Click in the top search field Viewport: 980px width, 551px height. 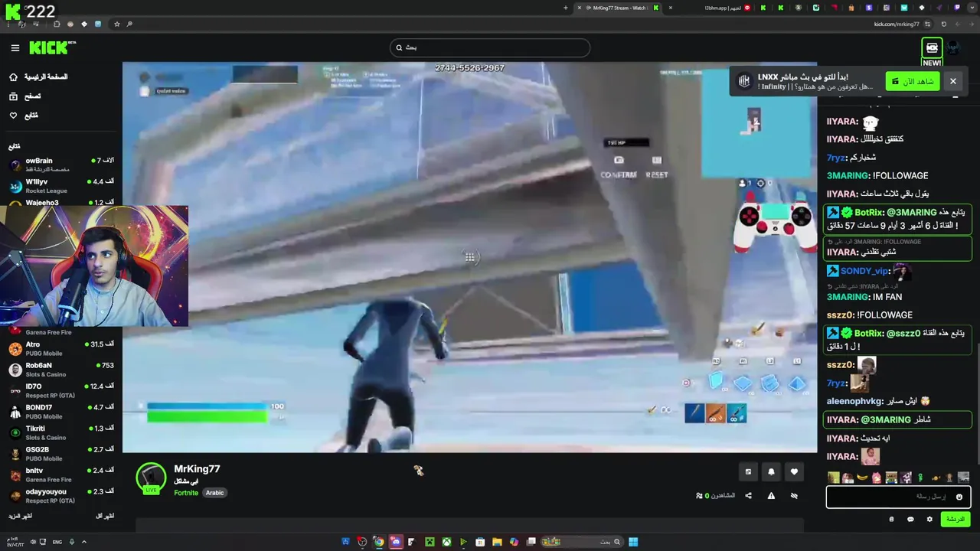pyautogui.click(x=489, y=47)
